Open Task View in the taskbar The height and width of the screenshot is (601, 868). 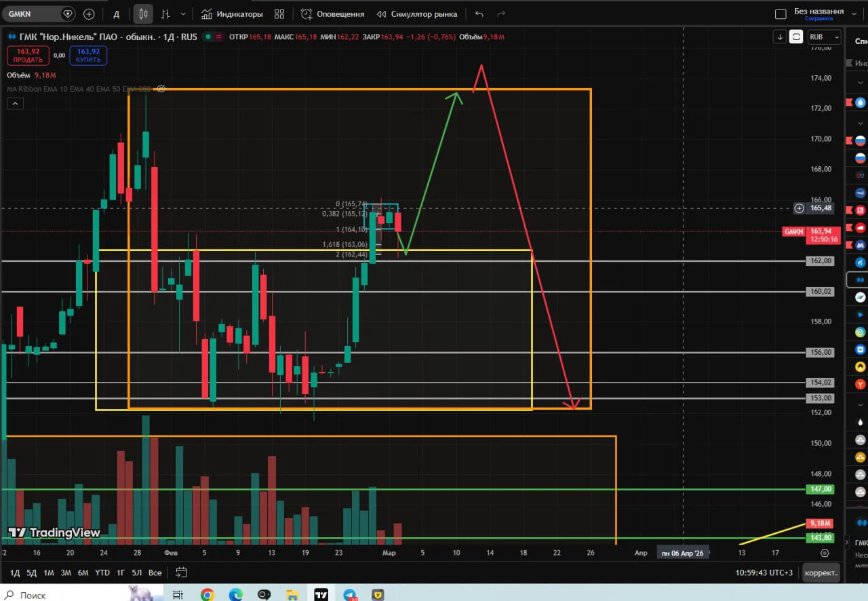tap(178, 595)
